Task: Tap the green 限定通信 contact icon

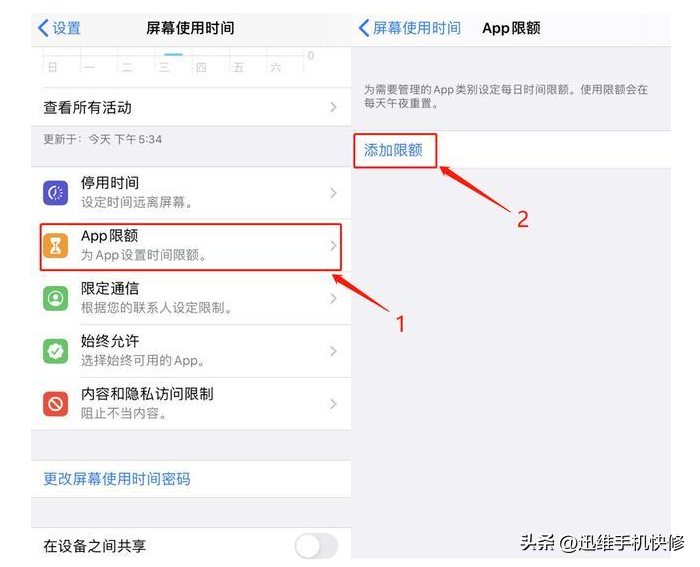Action: point(55,298)
